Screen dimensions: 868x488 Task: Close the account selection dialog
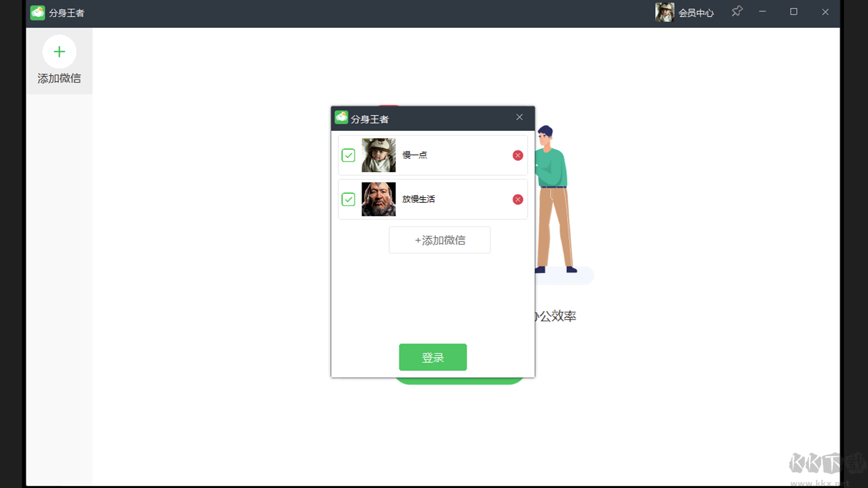pos(519,117)
